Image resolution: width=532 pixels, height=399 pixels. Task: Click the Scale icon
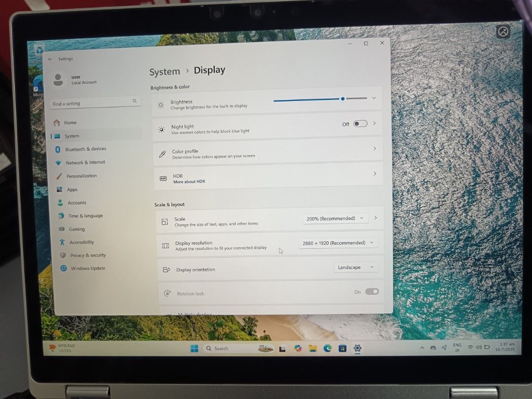[x=165, y=222]
